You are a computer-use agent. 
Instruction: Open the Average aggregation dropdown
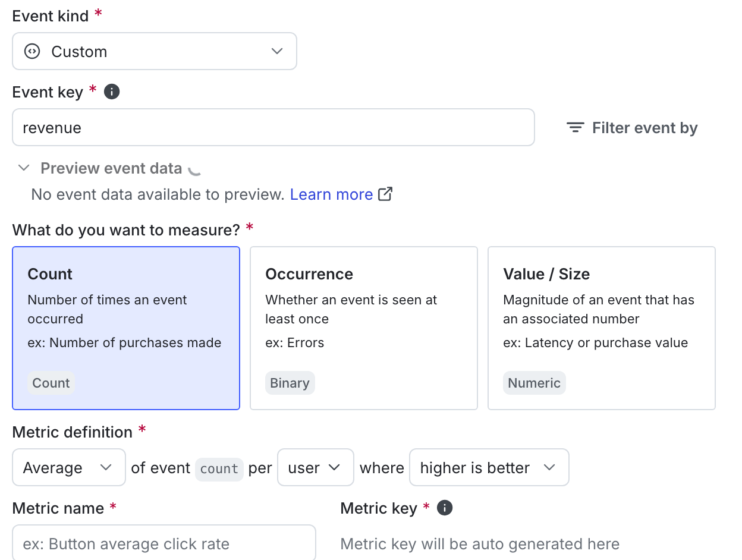click(x=68, y=467)
